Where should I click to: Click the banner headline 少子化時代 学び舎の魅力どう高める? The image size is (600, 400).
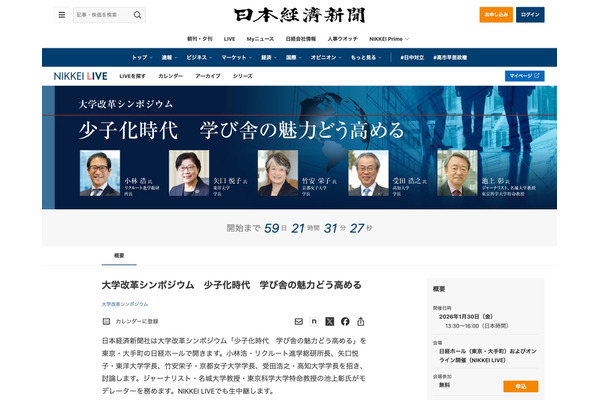pyautogui.click(x=241, y=131)
